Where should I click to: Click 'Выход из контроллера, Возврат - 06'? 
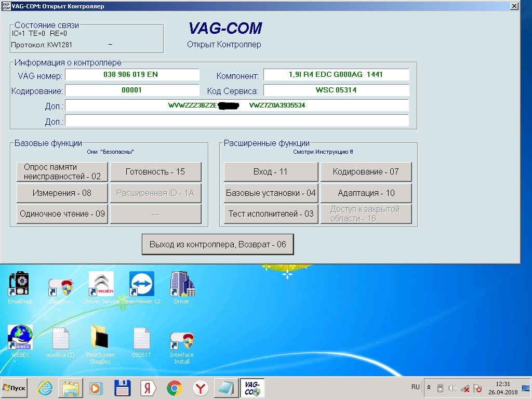218,244
